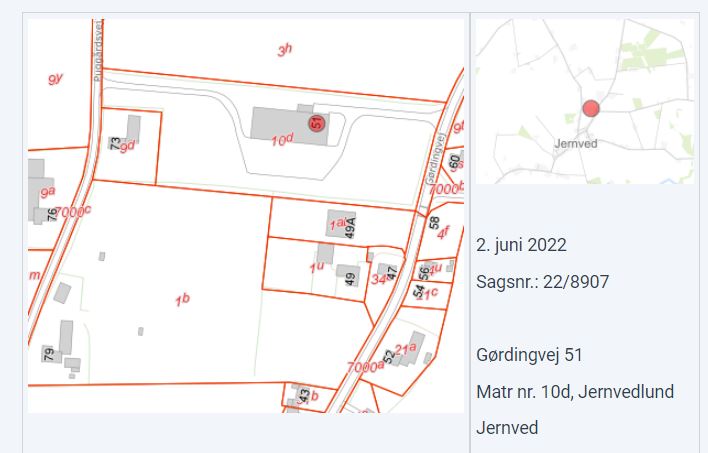This screenshot has width=708, height=453.
Task: Click the case number Sagsnr. 22/8907
Action: [x=542, y=282]
